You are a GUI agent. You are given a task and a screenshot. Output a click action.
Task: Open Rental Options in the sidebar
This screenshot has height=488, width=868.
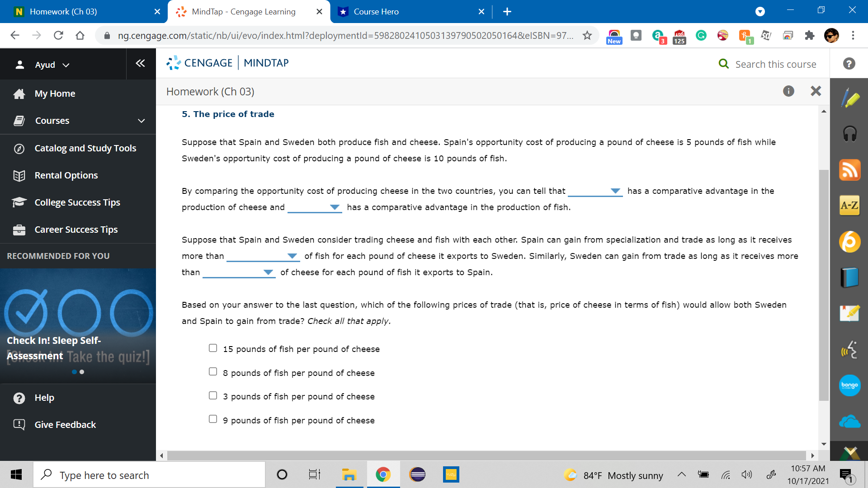coord(66,175)
